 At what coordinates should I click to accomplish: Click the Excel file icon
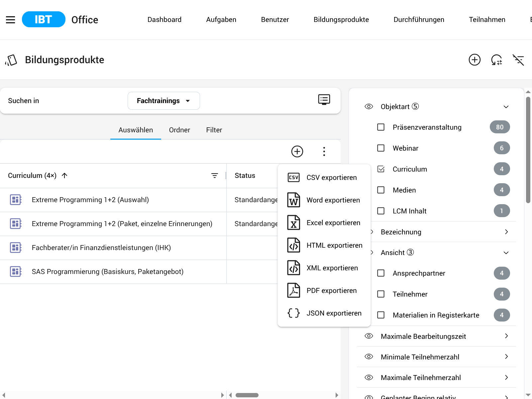[x=294, y=222]
